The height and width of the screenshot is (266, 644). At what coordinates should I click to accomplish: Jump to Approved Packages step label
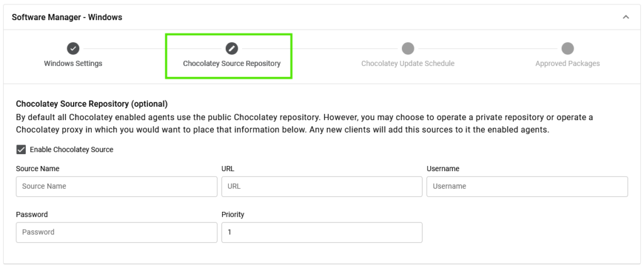[x=568, y=64]
